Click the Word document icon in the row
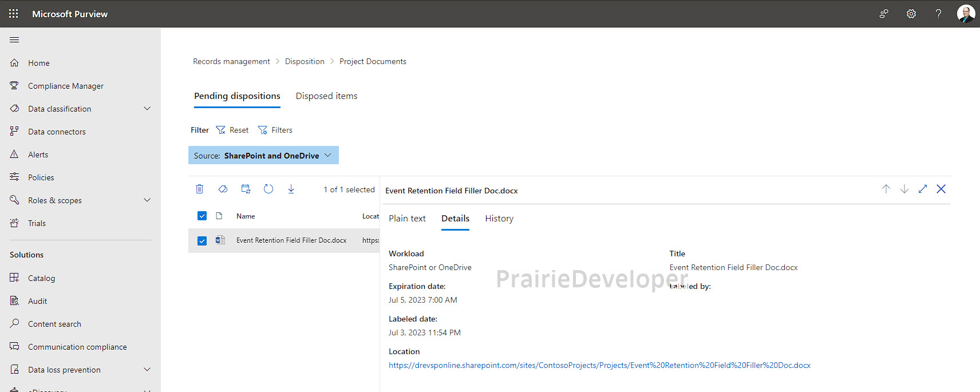The width and height of the screenshot is (980, 392). coord(220,240)
